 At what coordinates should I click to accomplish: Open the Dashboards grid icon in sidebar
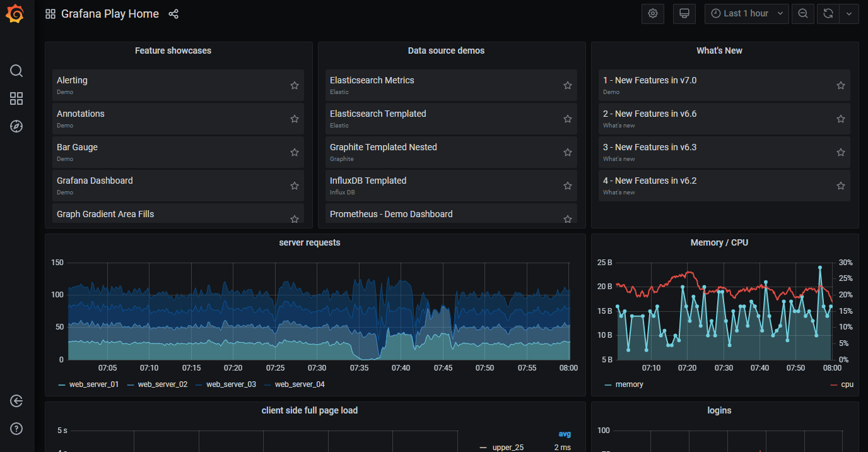pyautogui.click(x=16, y=98)
